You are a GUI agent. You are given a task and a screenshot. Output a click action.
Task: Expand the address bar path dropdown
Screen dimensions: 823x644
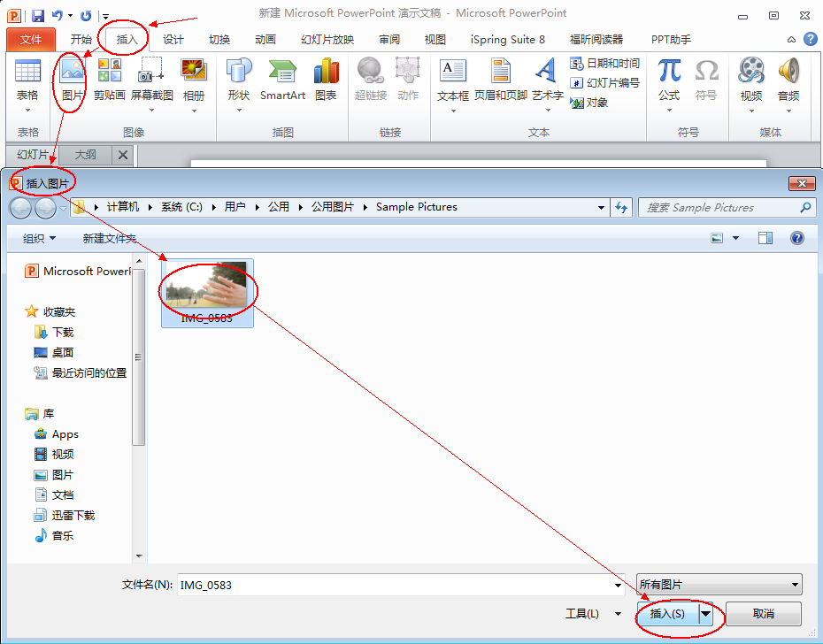coord(601,208)
